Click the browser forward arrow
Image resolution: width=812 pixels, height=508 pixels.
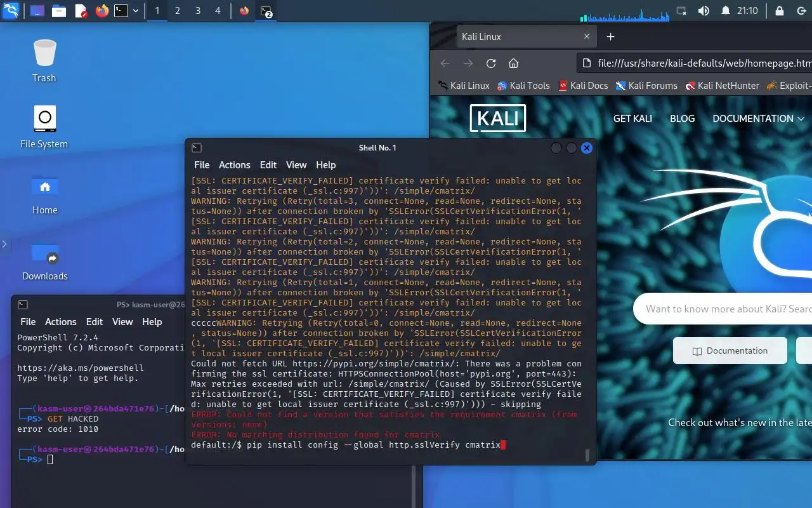click(468, 63)
